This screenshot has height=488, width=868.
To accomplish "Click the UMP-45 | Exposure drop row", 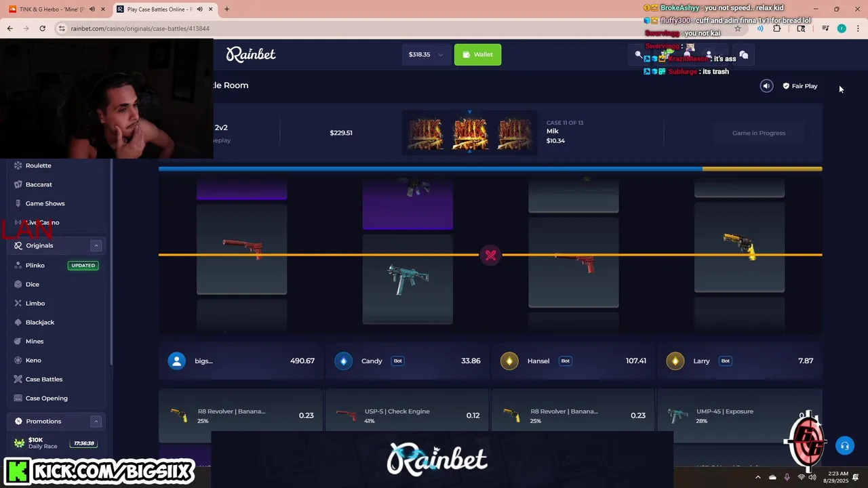I will click(739, 415).
